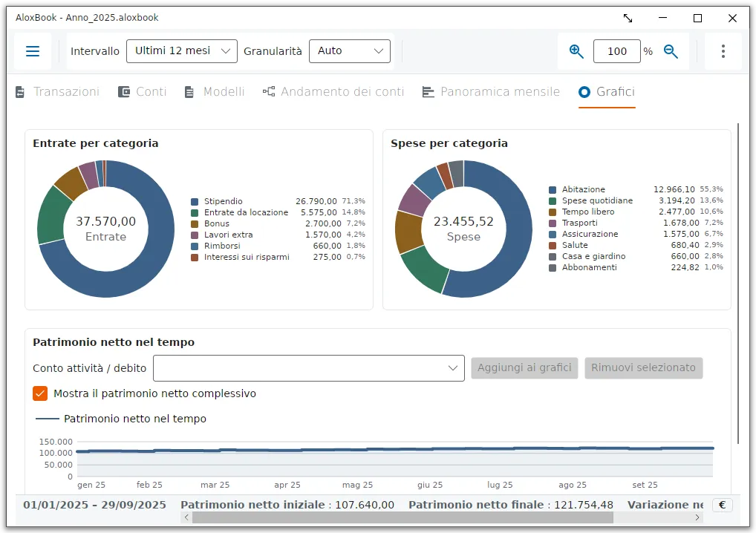Click the zoom in magnifier icon
The image size is (756, 533).
(x=576, y=51)
